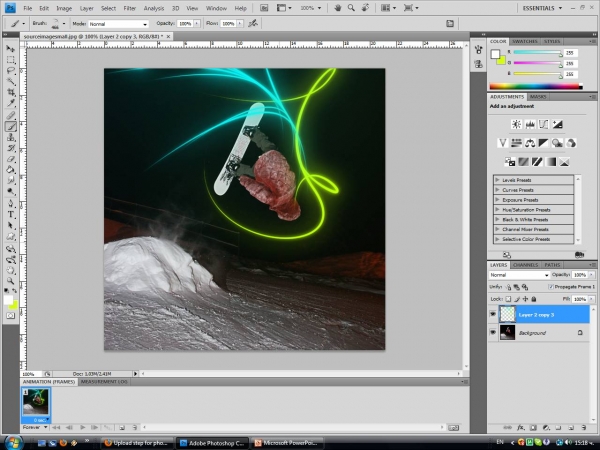Add a Levels adjustment
This screenshot has width=600, height=450.
click(530, 124)
